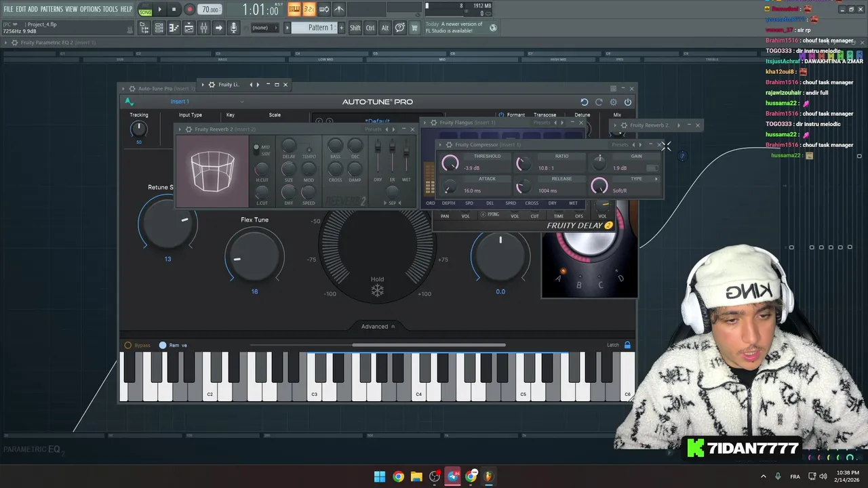Viewport: 868px width, 488px height.
Task: Click the Retune Speed knob
Action: [x=167, y=222]
